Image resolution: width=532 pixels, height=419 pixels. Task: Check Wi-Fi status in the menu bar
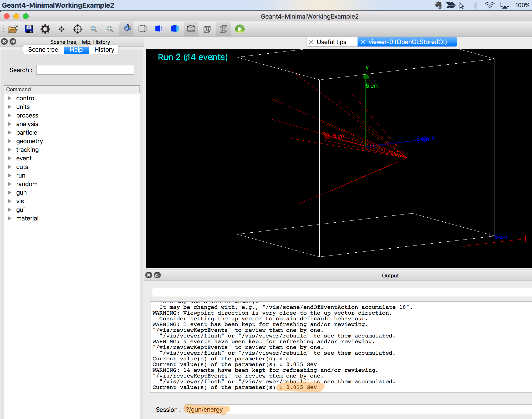pyautogui.click(x=489, y=5)
